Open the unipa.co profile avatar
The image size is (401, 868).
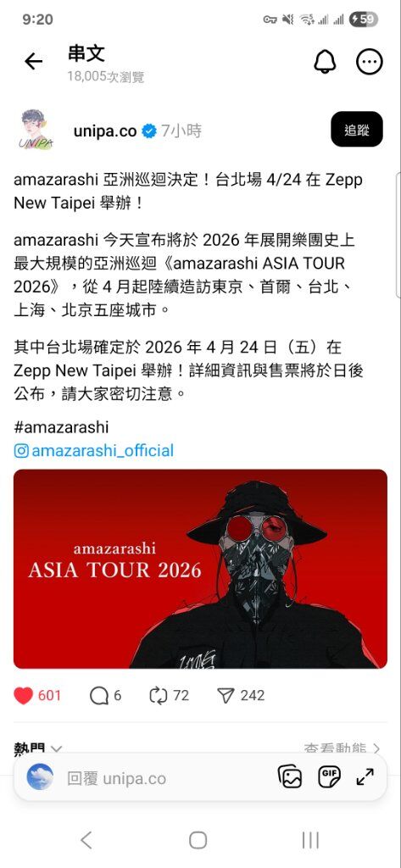point(36,130)
